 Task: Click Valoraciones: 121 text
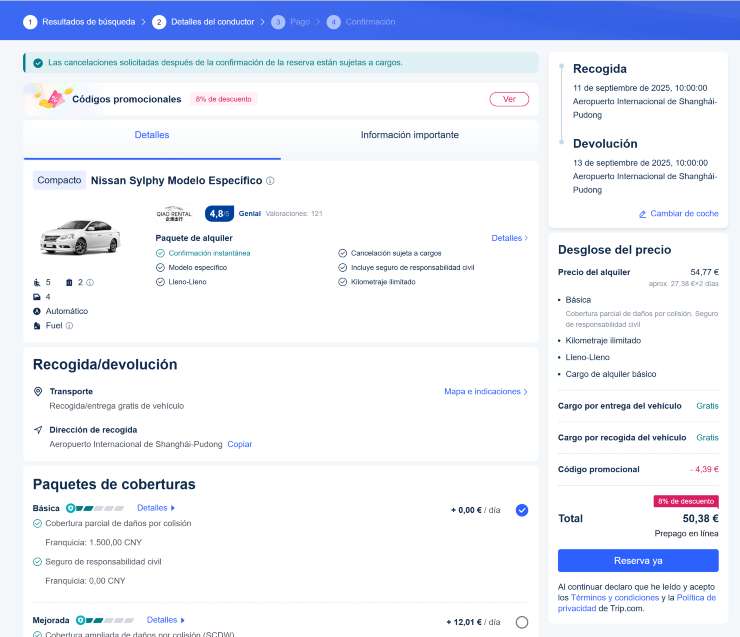[x=294, y=214]
